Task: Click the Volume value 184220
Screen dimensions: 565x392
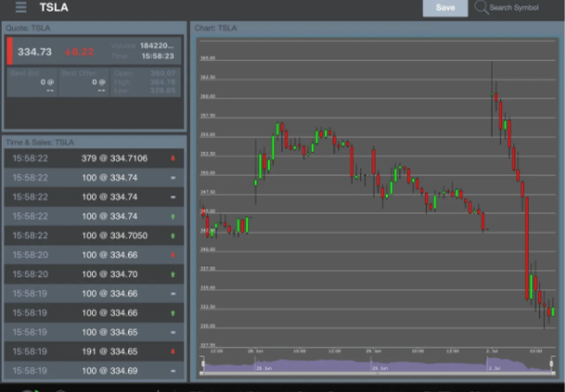Action: pyautogui.click(x=157, y=46)
